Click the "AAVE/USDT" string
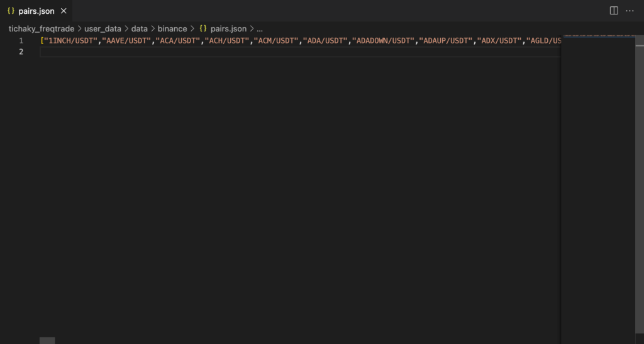Screen dimensions: 644x344 click(126, 41)
